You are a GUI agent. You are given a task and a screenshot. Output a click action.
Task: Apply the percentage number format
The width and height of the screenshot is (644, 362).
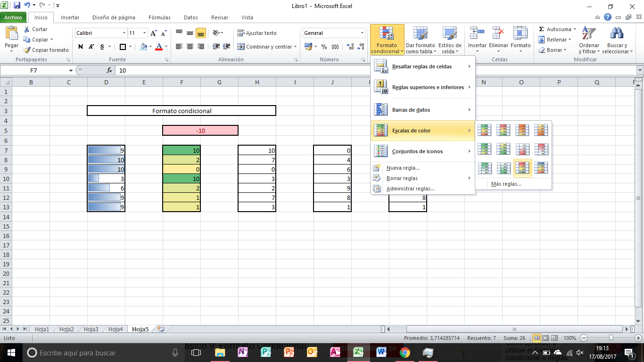pyautogui.click(x=323, y=47)
